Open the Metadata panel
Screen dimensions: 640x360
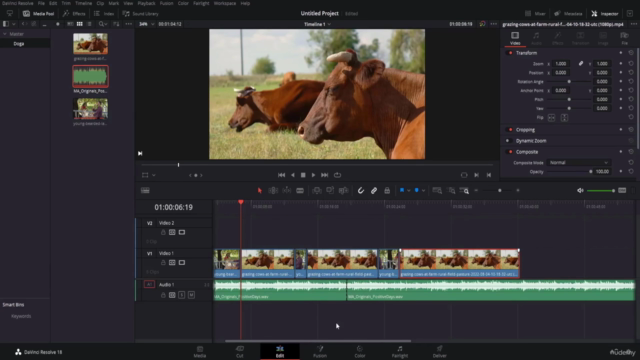coord(568,13)
